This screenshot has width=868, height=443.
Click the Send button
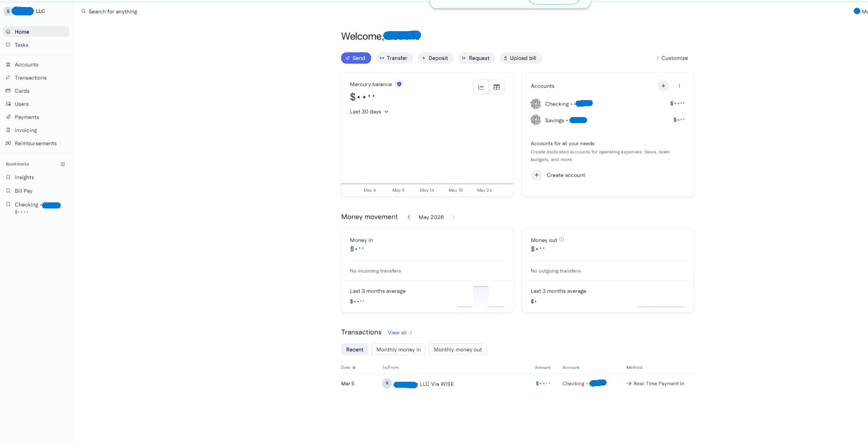(x=356, y=58)
